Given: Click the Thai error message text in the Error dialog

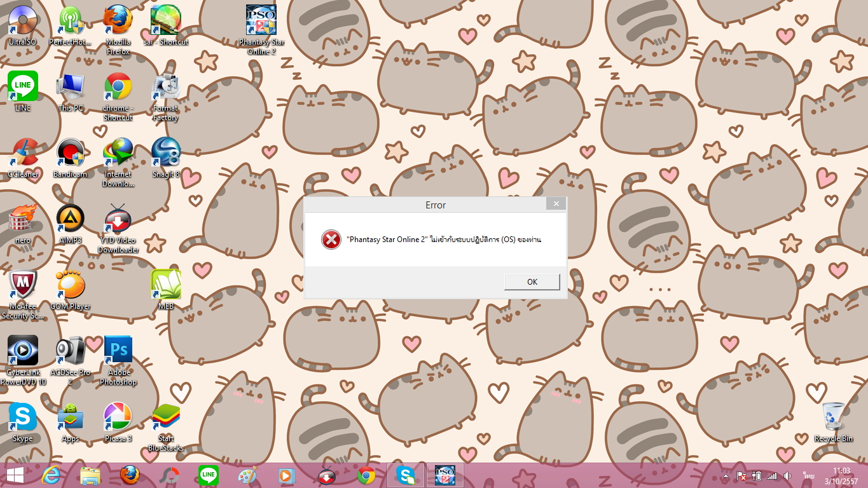Looking at the screenshot, I should pyautogui.click(x=444, y=240).
